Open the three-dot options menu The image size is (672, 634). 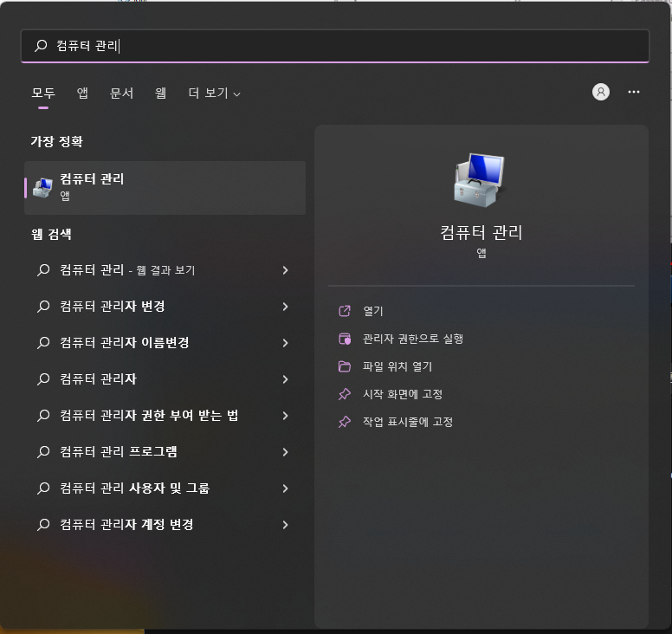point(633,92)
